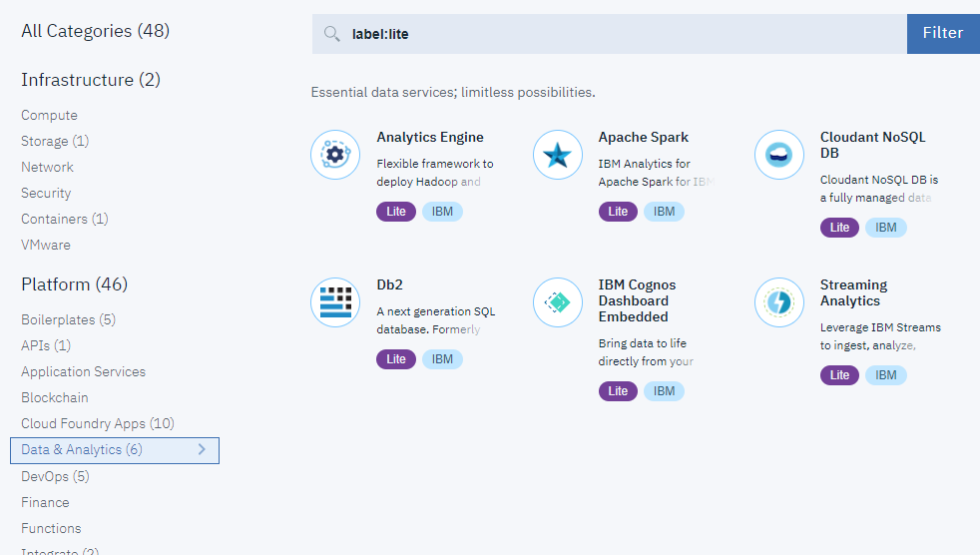Open the Cloudant NoSQL DB title link
The width and height of the screenshot is (980, 555).
(x=872, y=145)
